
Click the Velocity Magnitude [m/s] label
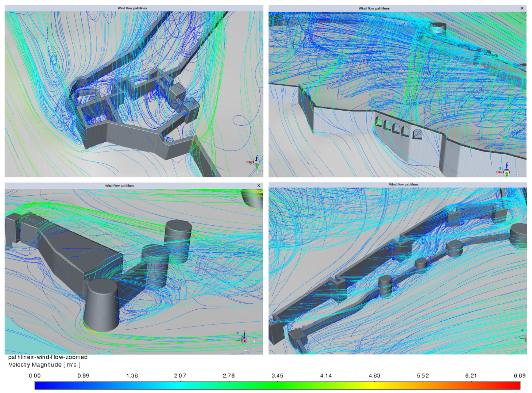[45, 365]
